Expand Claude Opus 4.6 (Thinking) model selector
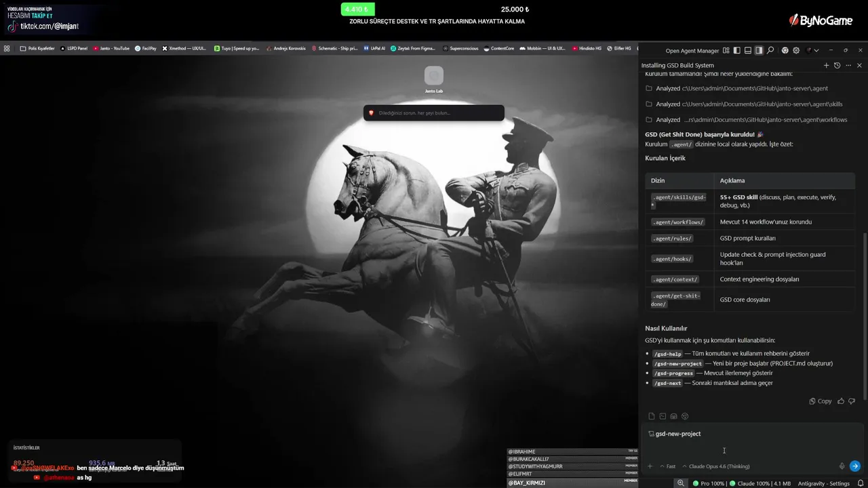 pos(715,466)
